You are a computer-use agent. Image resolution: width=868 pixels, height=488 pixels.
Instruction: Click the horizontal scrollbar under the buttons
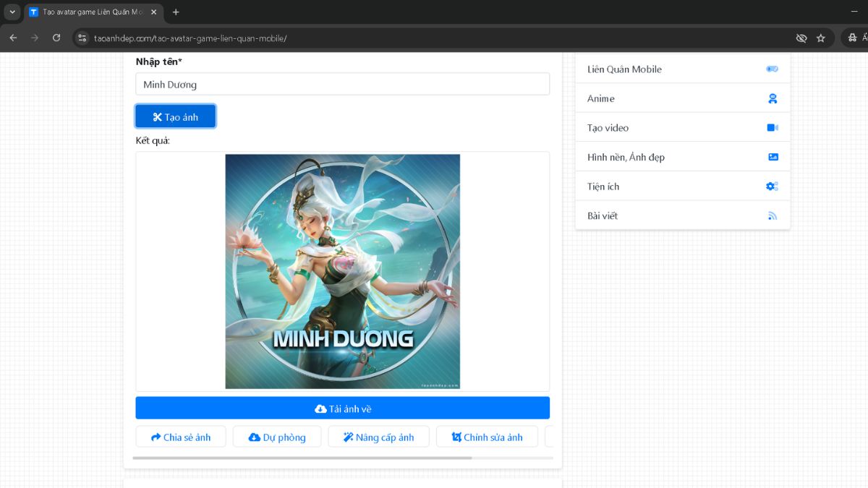(302, 458)
